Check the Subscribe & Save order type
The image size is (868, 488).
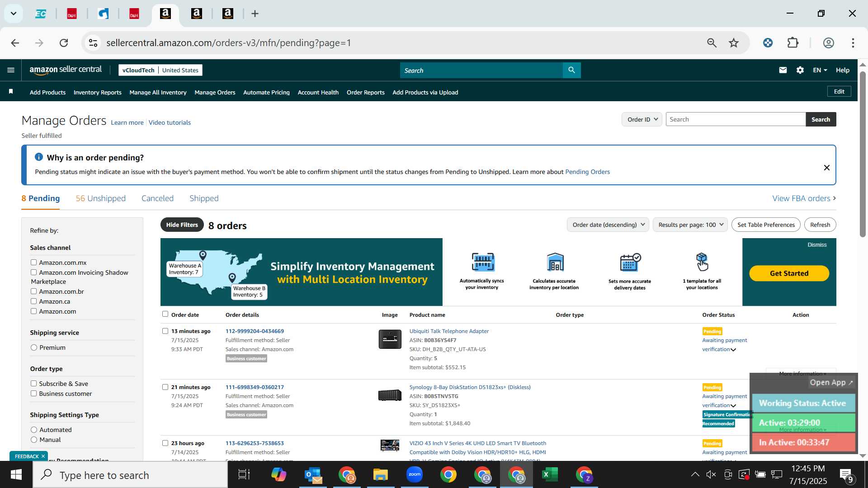(x=33, y=383)
